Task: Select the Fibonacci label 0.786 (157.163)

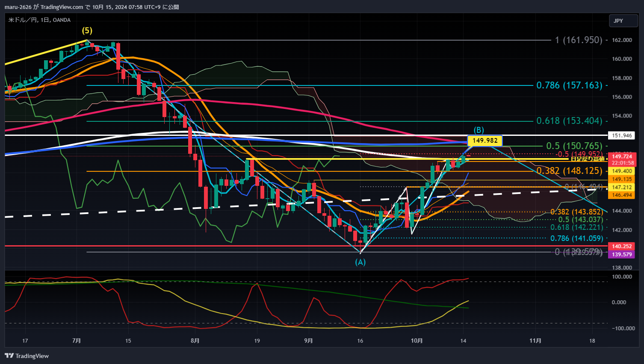Action: [570, 85]
